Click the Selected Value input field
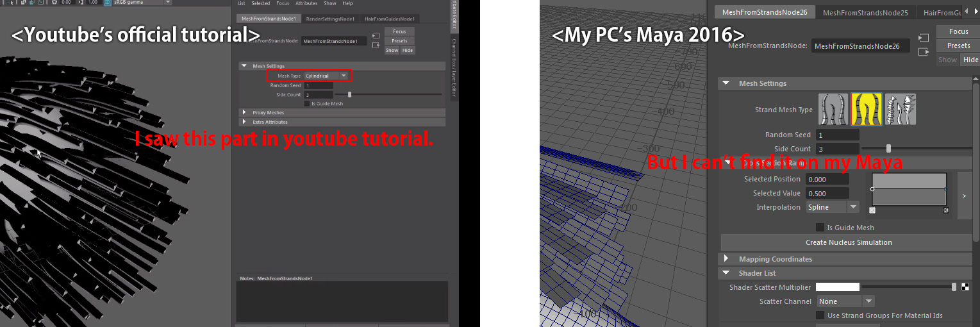 pos(827,193)
